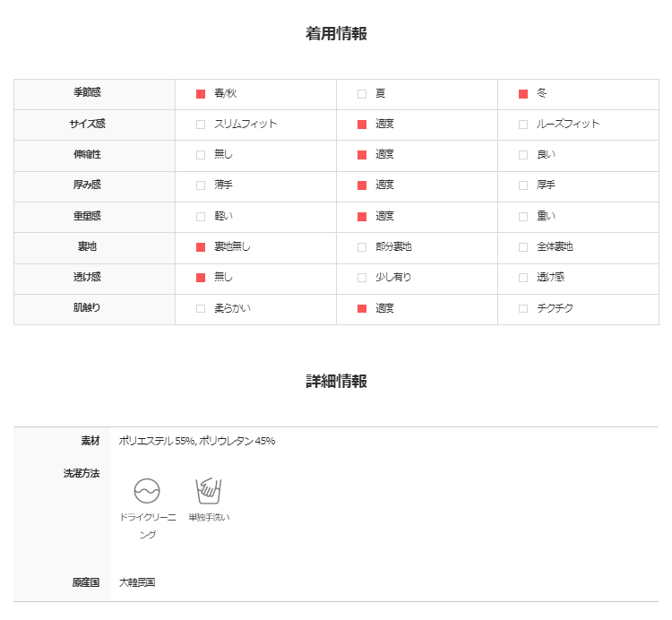Check the 少し有り checkbox

click(362, 278)
